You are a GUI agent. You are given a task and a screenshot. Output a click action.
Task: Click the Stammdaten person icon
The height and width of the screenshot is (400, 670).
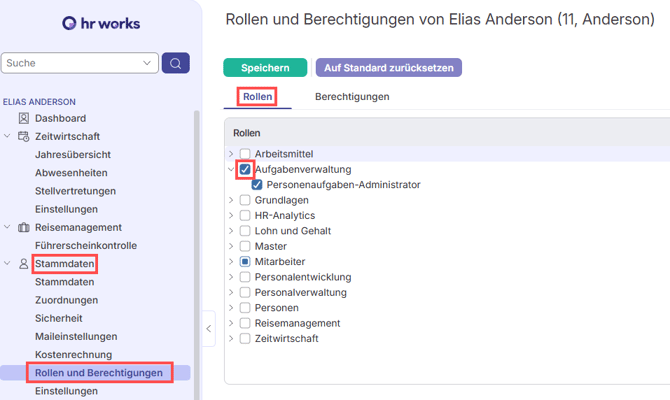click(x=24, y=264)
